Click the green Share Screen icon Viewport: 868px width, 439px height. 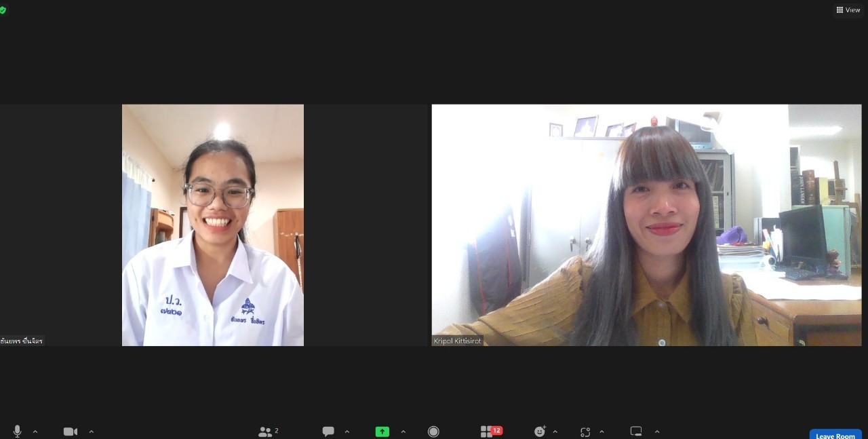pyautogui.click(x=382, y=432)
